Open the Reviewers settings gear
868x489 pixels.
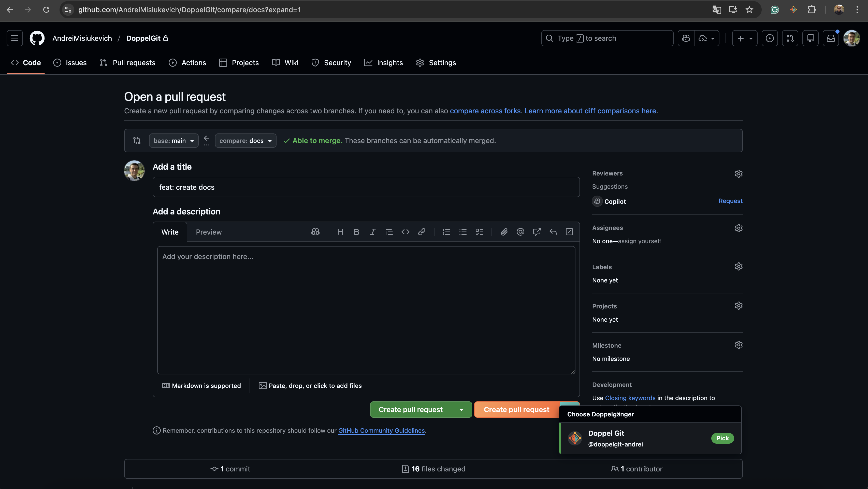(739, 173)
